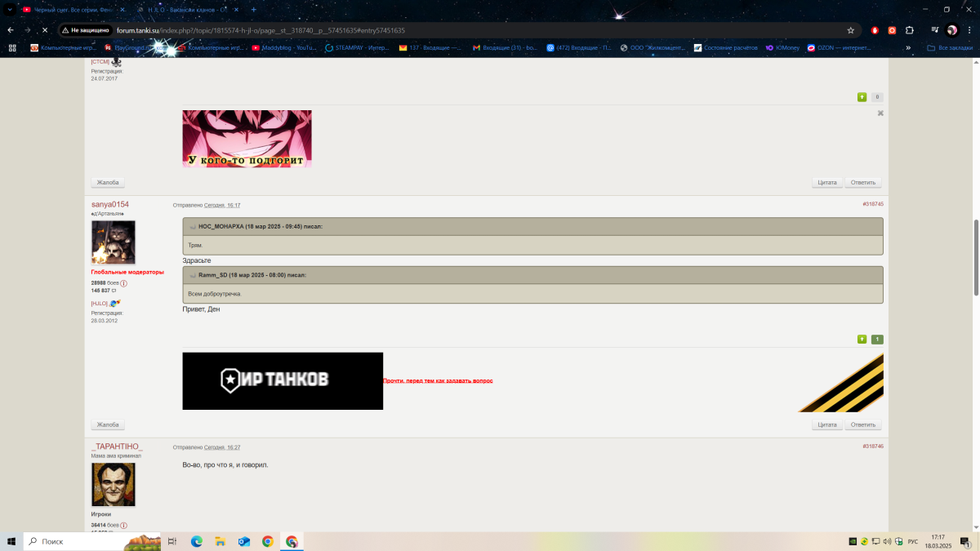
Task: Click the reputation count '1' on sanya0154's post
Action: [877, 339]
